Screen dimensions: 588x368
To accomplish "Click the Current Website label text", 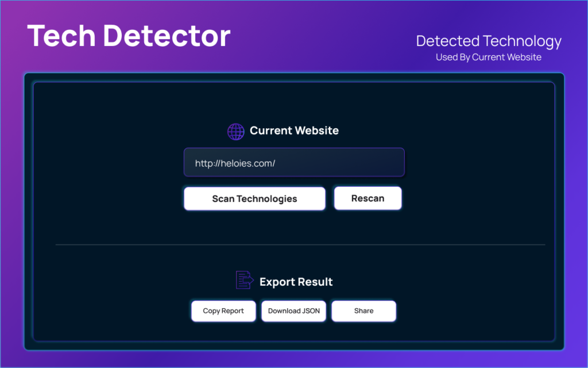I will 294,131.
